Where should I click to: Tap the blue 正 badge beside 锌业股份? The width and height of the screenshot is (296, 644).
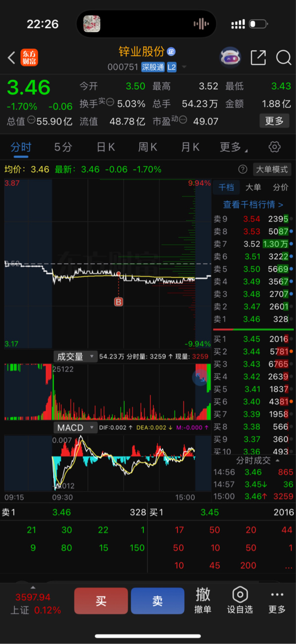tap(171, 52)
